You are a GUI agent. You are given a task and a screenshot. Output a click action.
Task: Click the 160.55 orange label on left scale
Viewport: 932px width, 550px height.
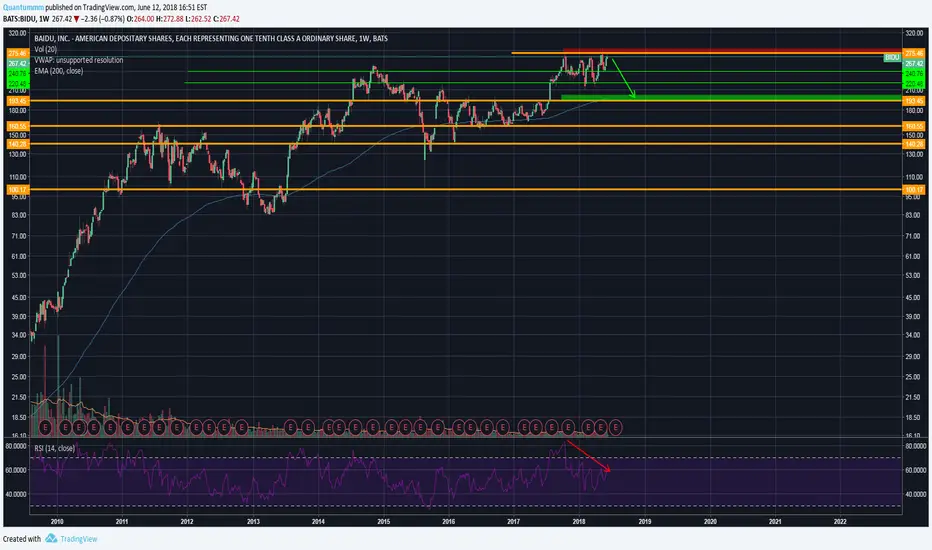tap(17, 126)
